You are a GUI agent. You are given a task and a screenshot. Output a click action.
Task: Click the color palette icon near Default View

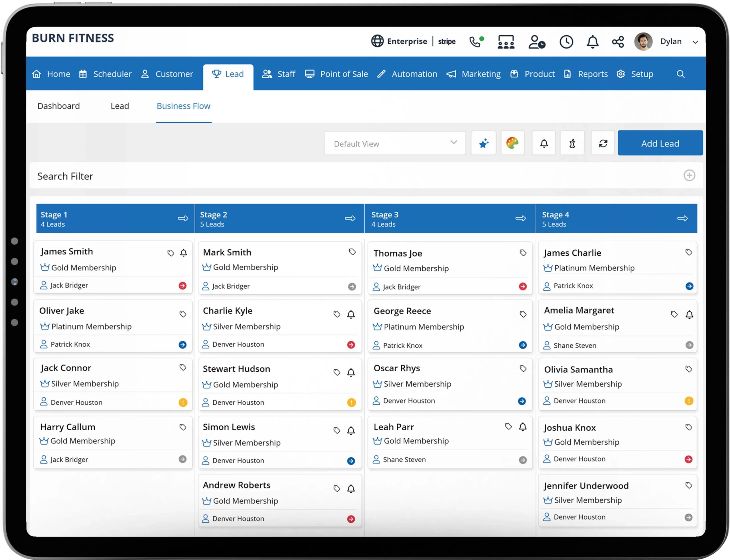pos(513,144)
